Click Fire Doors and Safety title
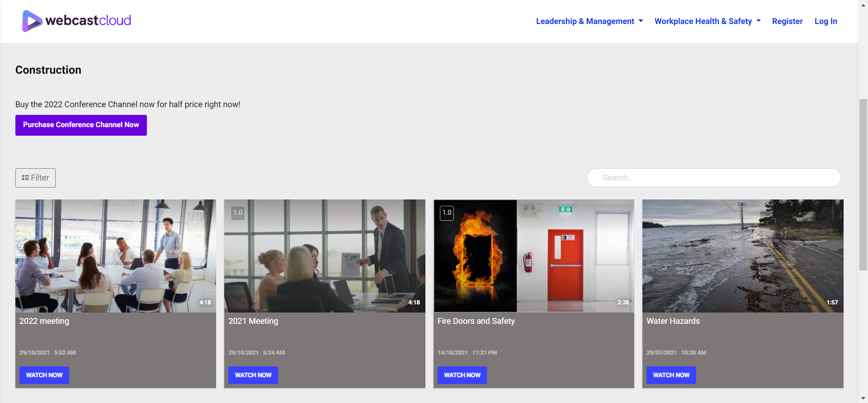 pos(476,321)
